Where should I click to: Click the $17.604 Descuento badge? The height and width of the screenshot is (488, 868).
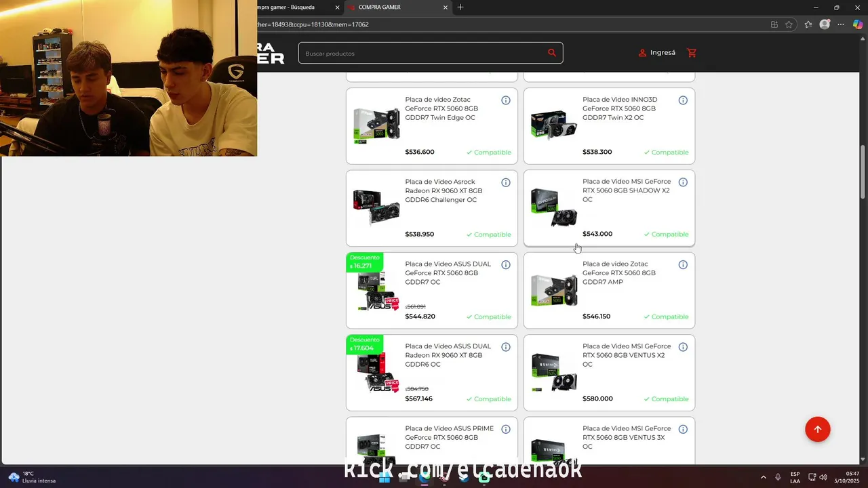click(x=365, y=344)
